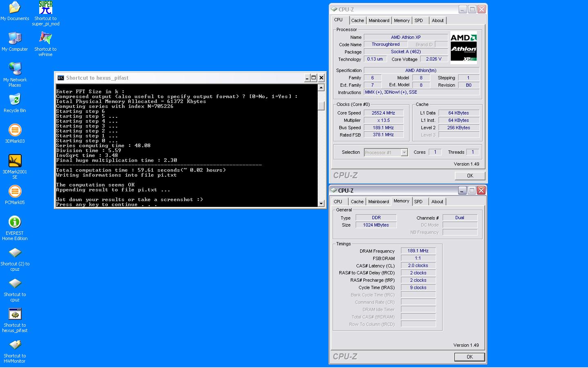The height and width of the screenshot is (368, 588).
Task: Open About tab in lower CPU-Z window
Action: (437, 202)
